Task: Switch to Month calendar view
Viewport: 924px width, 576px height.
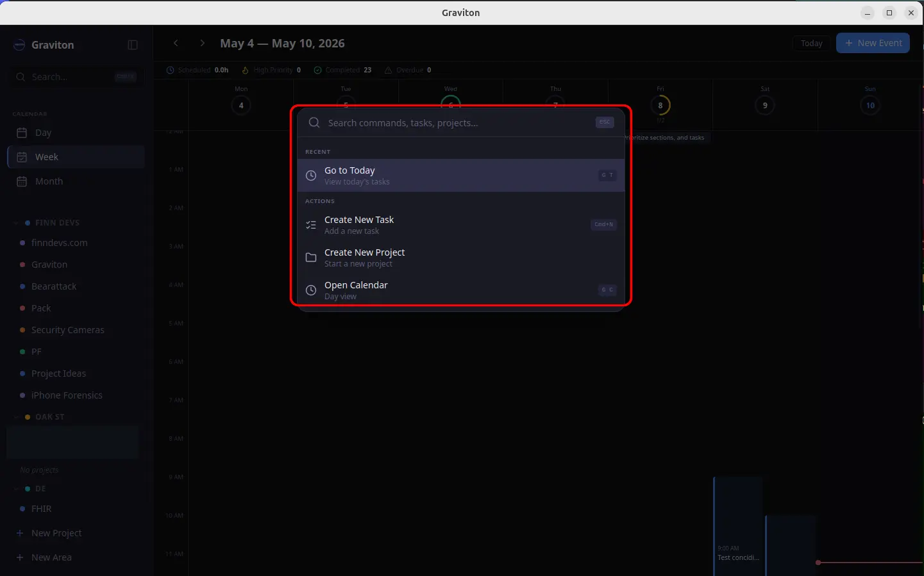Action: [x=76, y=181]
